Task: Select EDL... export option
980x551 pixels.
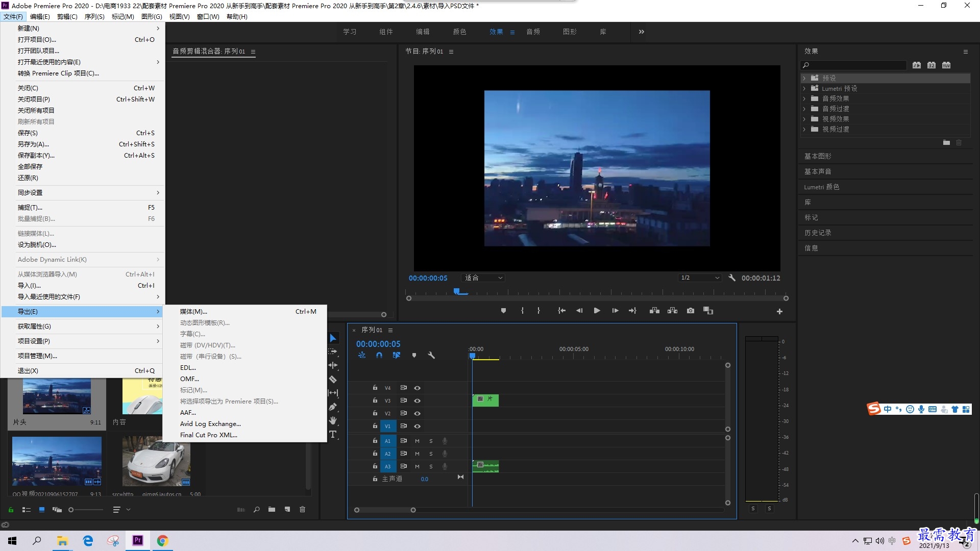Action: tap(244, 368)
